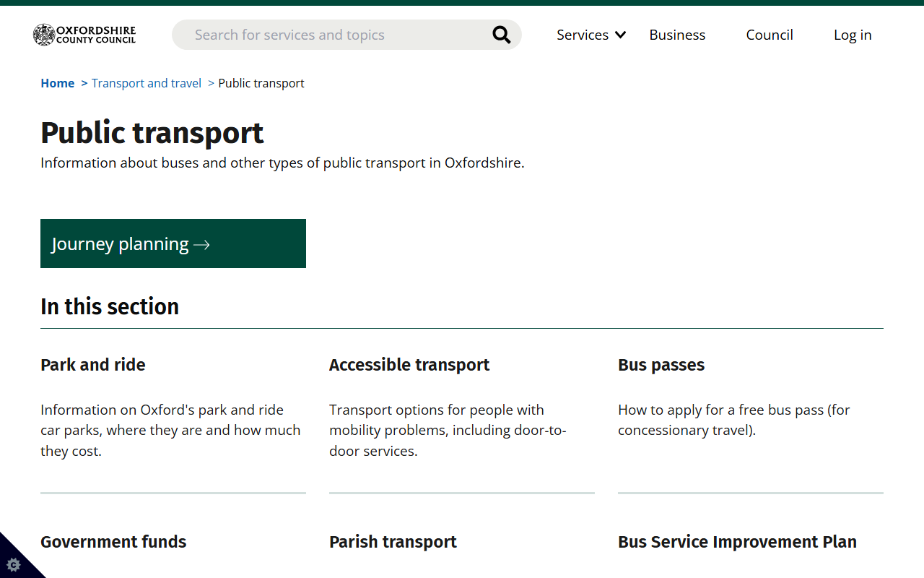This screenshot has width=924, height=578.
Task: Click the Public transport breadcrumb text
Action: pos(261,83)
